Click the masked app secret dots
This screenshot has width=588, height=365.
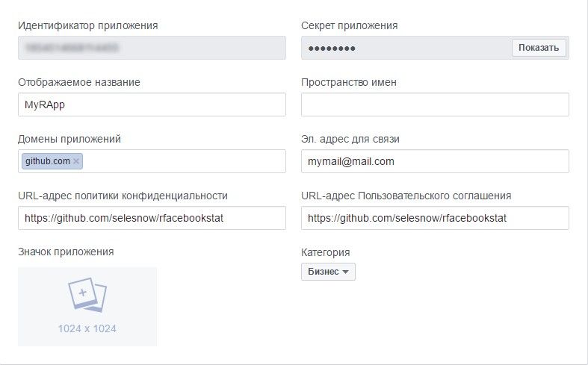click(x=332, y=49)
